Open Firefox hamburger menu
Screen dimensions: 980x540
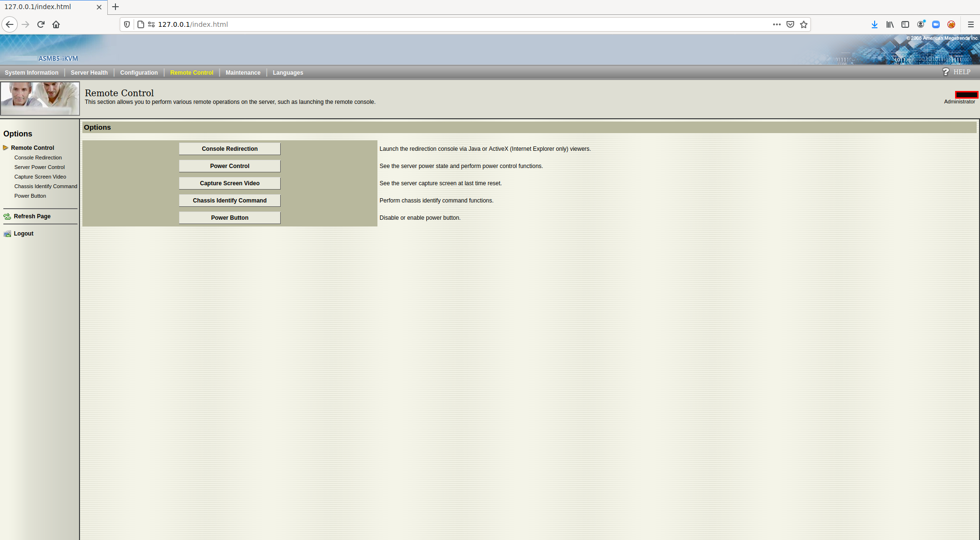click(x=971, y=24)
